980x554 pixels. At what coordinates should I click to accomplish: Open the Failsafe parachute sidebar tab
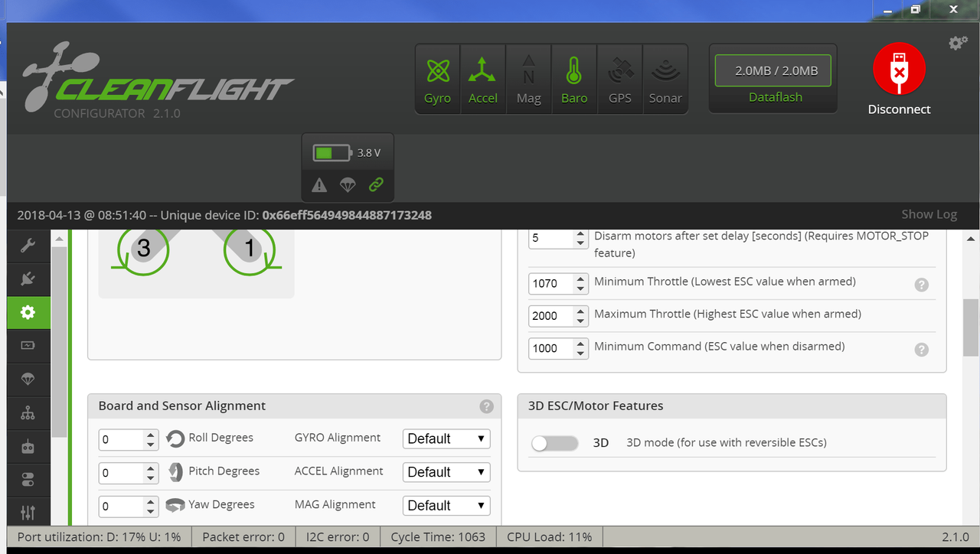pyautogui.click(x=28, y=380)
